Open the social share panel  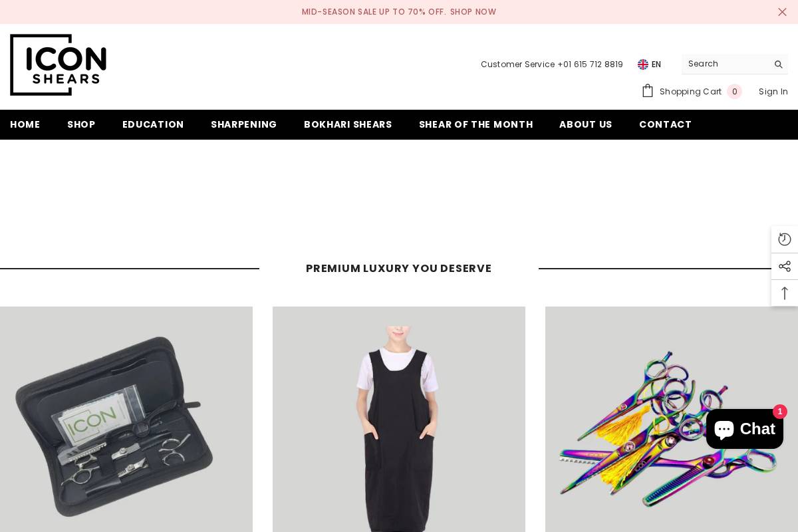coord(785,266)
